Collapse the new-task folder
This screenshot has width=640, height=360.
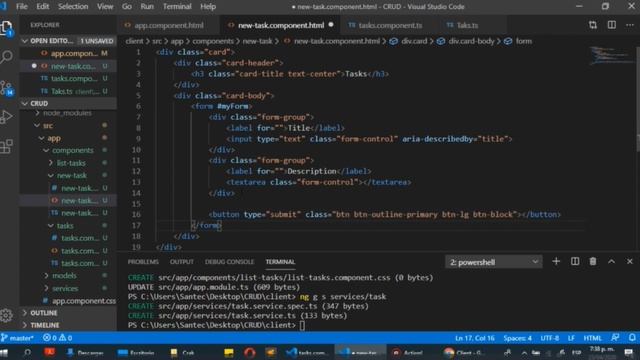point(68,176)
